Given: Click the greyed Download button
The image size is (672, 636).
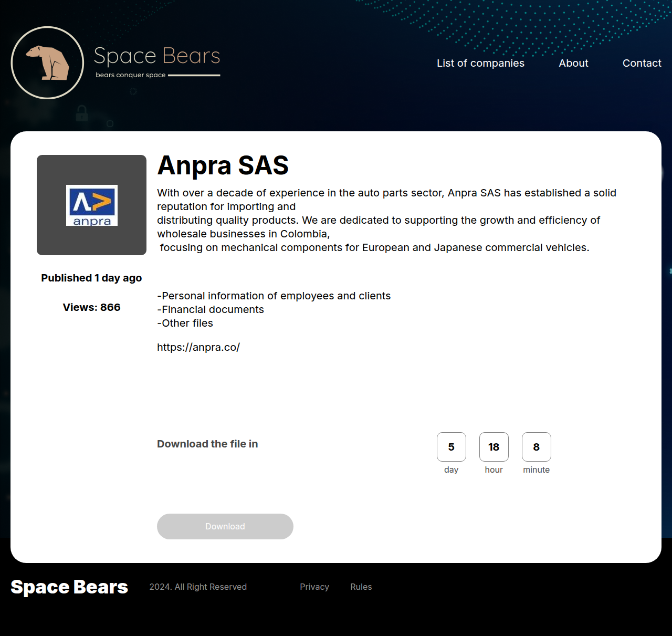Looking at the screenshot, I should [x=225, y=526].
